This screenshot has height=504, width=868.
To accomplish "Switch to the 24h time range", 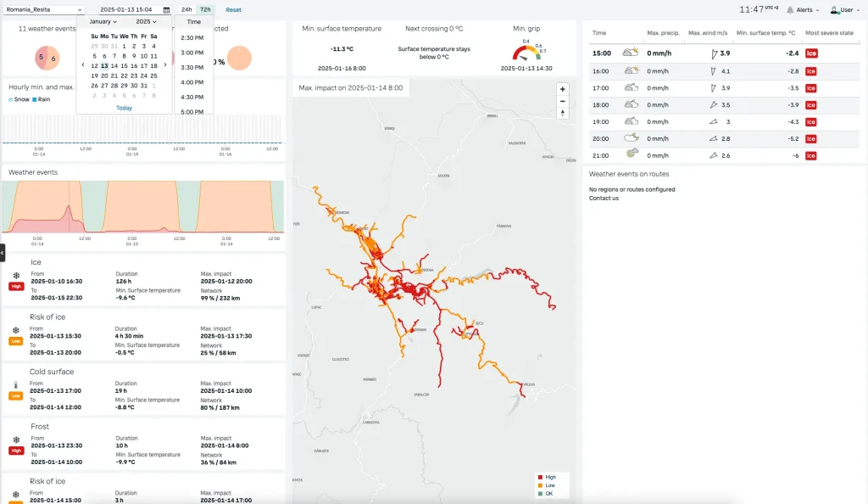I will coord(186,10).
